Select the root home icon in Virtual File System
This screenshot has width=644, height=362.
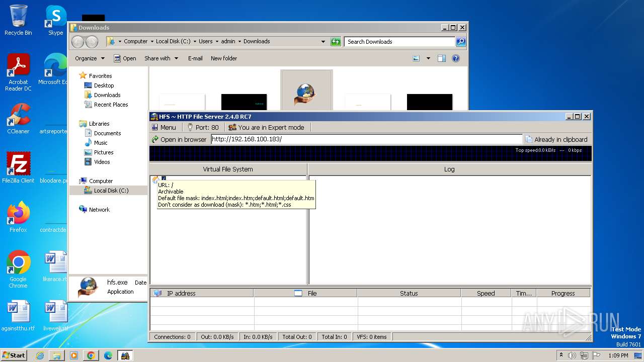[x=155, y=180]
